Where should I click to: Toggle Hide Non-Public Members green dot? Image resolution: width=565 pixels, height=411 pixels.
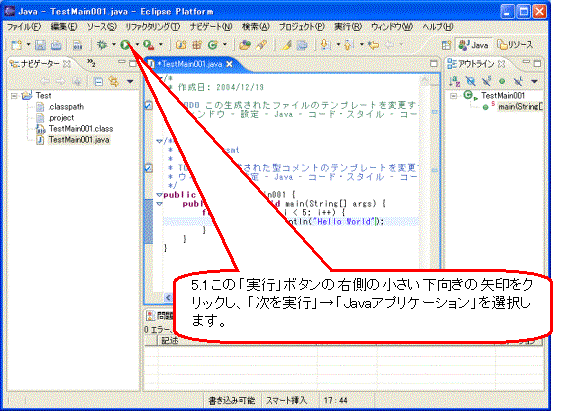[502, 81]
